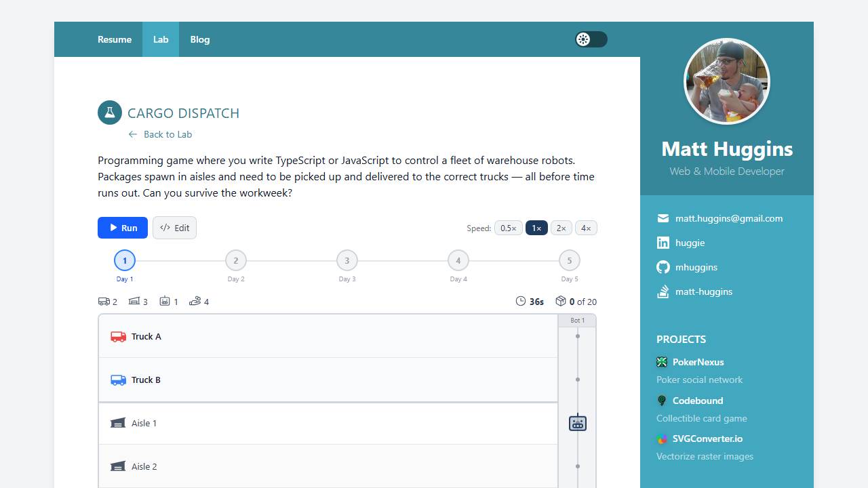868x488 pixels.
Task: Click the Aisle 2 shelf icon
Action: [118, 466]
